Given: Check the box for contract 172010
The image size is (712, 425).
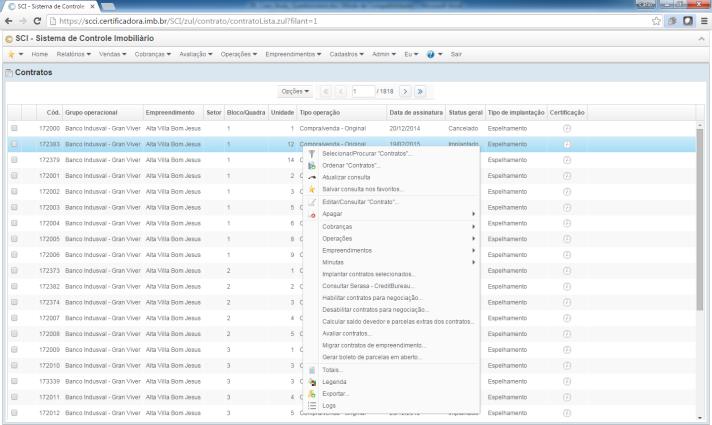Looking at the screenshot, I should click(14, 365).
